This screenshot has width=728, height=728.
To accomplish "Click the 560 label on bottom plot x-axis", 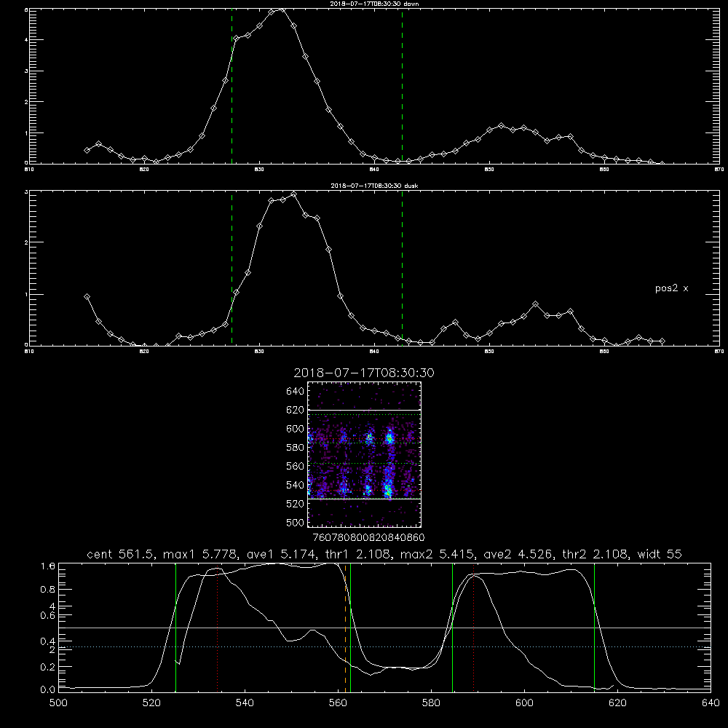I will coord(338,703).
